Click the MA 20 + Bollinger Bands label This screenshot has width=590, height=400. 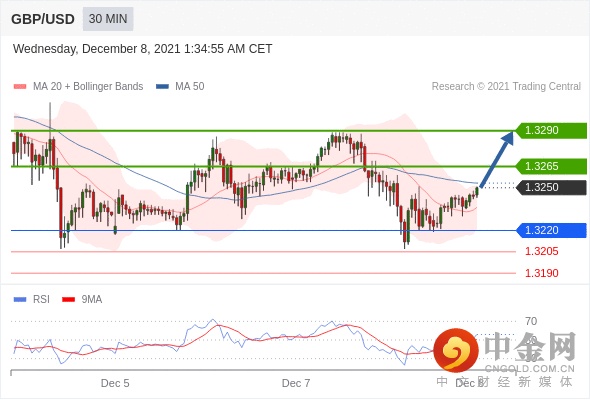[88, 87]
